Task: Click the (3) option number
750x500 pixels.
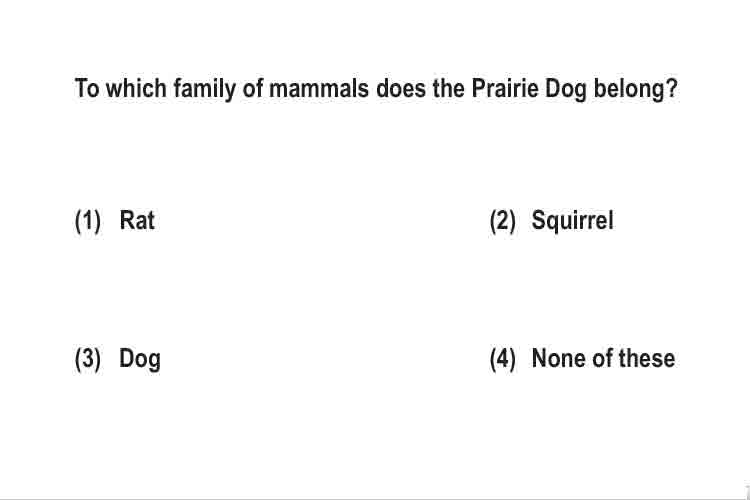Action: pyautogui.click(x=88, y=359)
